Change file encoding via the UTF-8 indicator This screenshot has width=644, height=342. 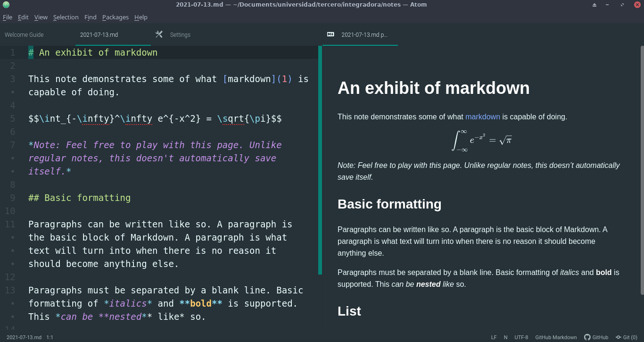(x=521, y=337)
